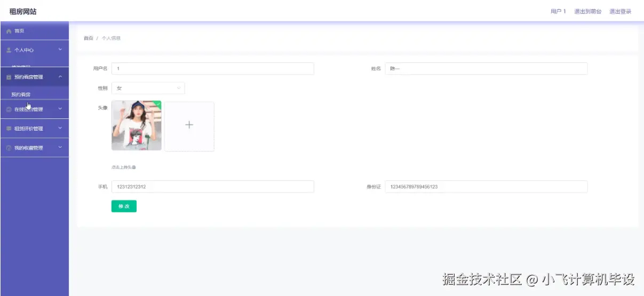The width and height of the screenshot is (644, 296).
Task: Click the 首页 breadcrumb link
Action: [x=89, y=38]
